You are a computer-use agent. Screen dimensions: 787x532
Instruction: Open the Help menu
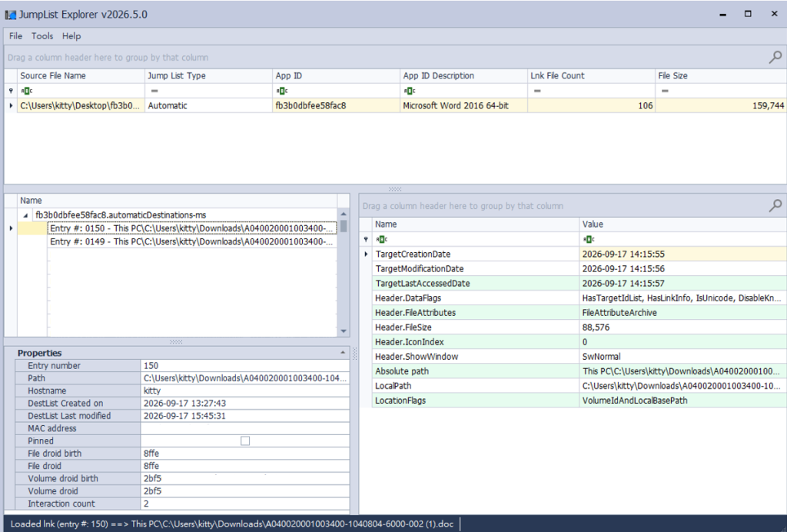pyautogui.click(x=71, y=36)
